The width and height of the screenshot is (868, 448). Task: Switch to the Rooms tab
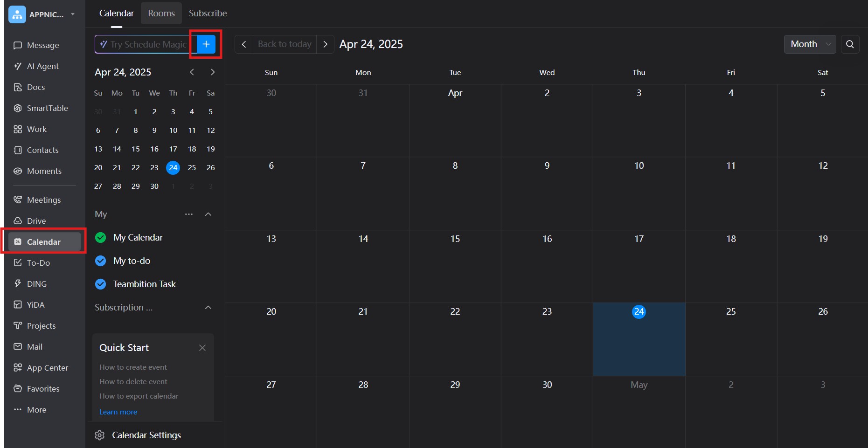pyautogui.click(x=161, y=13)
